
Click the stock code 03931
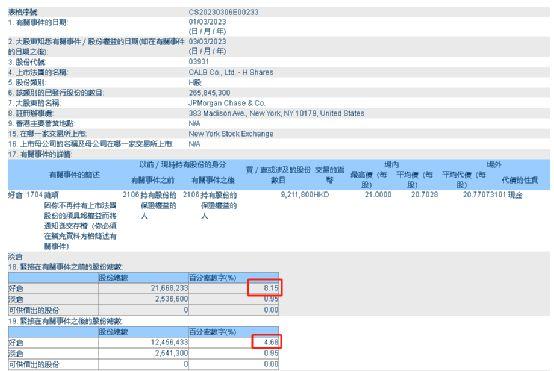pos(199,61)
